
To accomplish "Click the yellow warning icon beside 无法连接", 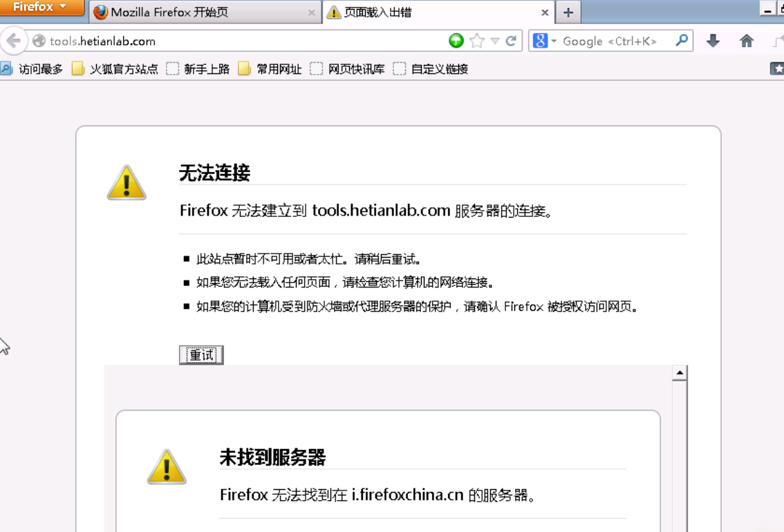I will pyautogui.click(x=127, y=183).
